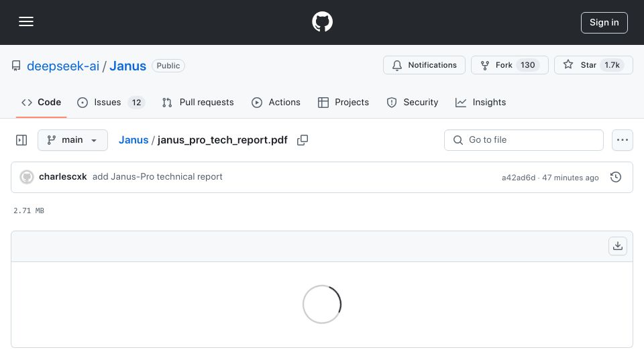Open commit hash a42ad6d
The height and width of the screenshot is (362, 644).
pyautogui.click(x=519, y=177)
